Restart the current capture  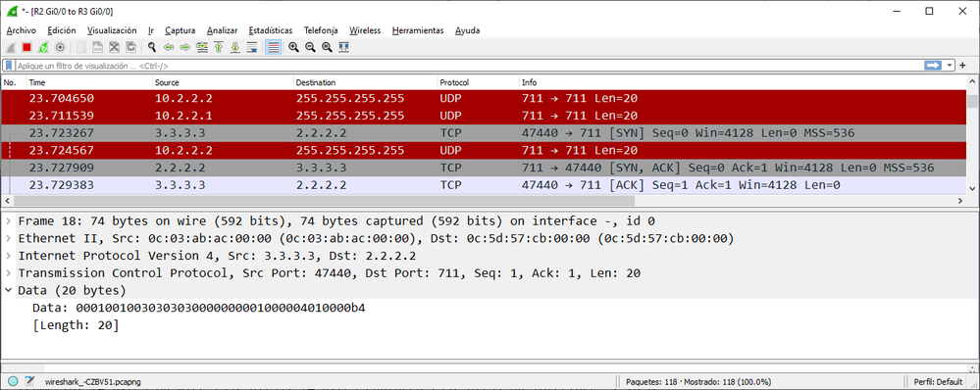tap(43, 47)
